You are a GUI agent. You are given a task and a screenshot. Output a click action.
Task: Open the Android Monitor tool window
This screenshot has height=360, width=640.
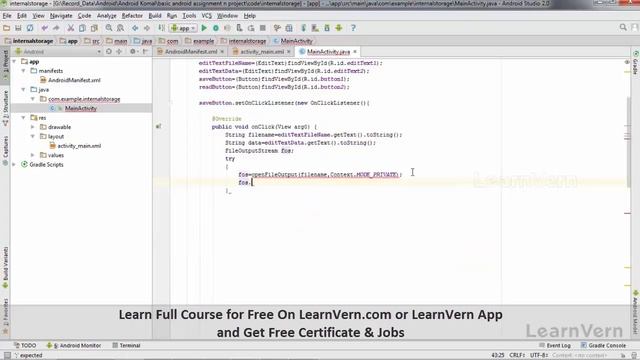tap(74, 345)
